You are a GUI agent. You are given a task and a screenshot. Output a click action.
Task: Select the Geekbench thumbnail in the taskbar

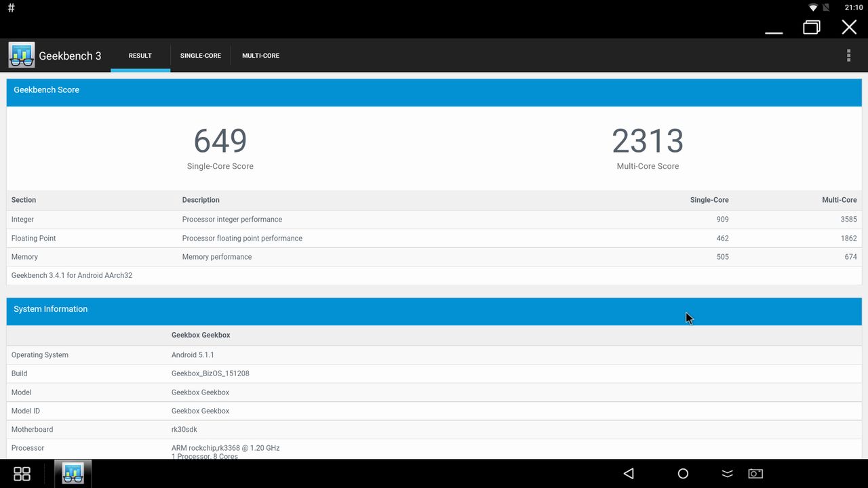coord(73,474)
